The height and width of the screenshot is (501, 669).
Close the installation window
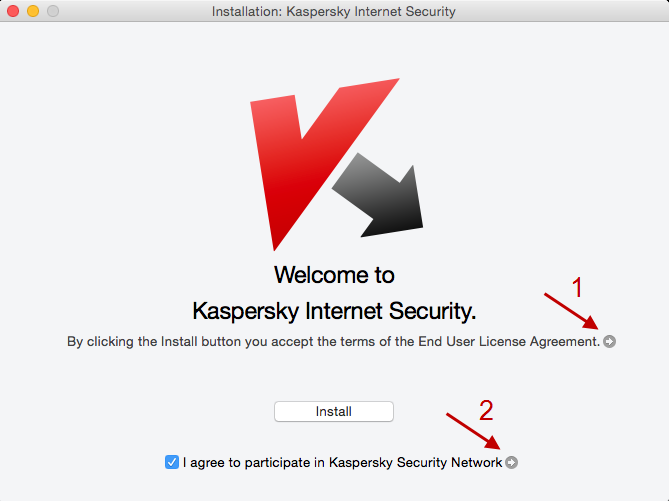(14, 11)
